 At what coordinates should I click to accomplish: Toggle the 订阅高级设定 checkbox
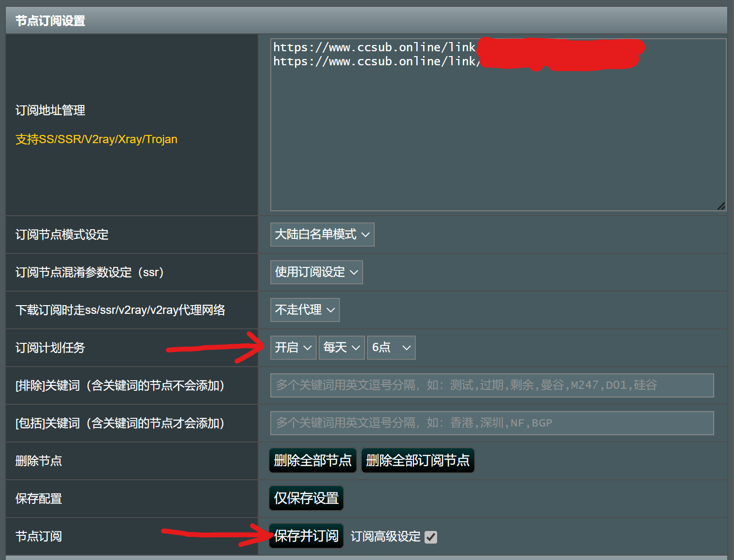tap(430, 537)
